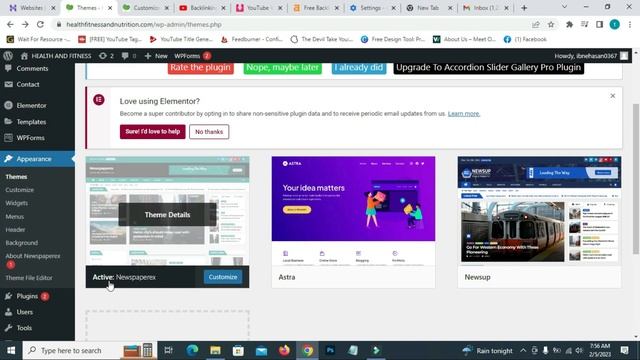Open Plugins in the sidebar
The width and height of the screenshot is (640, 360).
[x=27, y=296]
